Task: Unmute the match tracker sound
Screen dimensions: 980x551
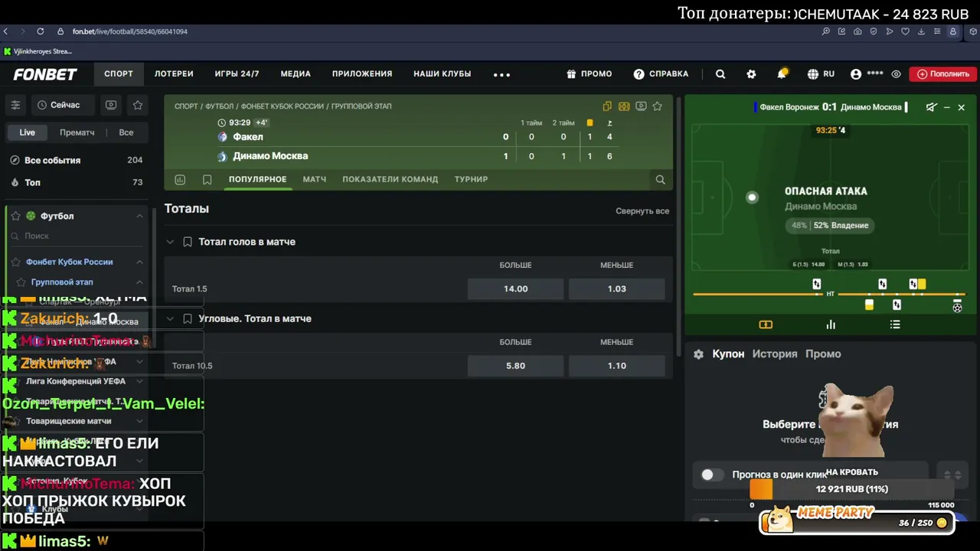Action: 931,107
